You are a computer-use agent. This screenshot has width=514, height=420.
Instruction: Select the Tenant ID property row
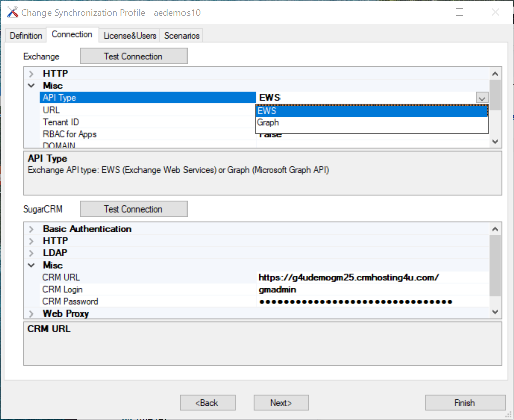148,122
